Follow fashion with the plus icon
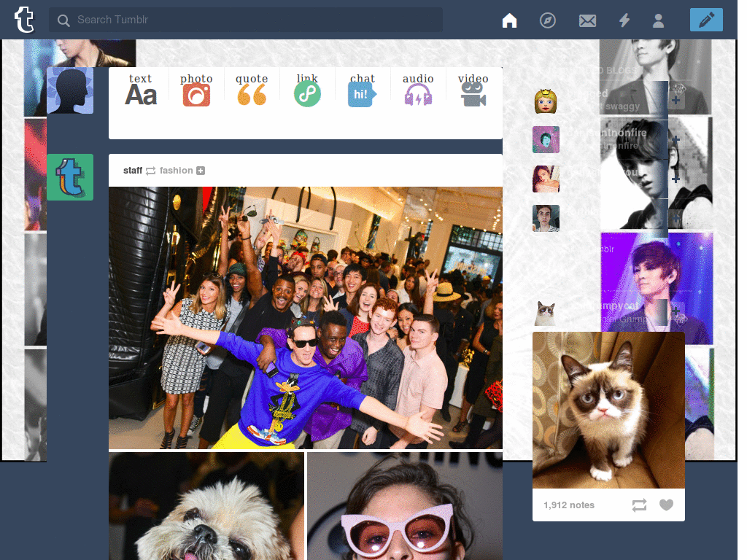The image size is (747, 560). (x=201, y=171)
